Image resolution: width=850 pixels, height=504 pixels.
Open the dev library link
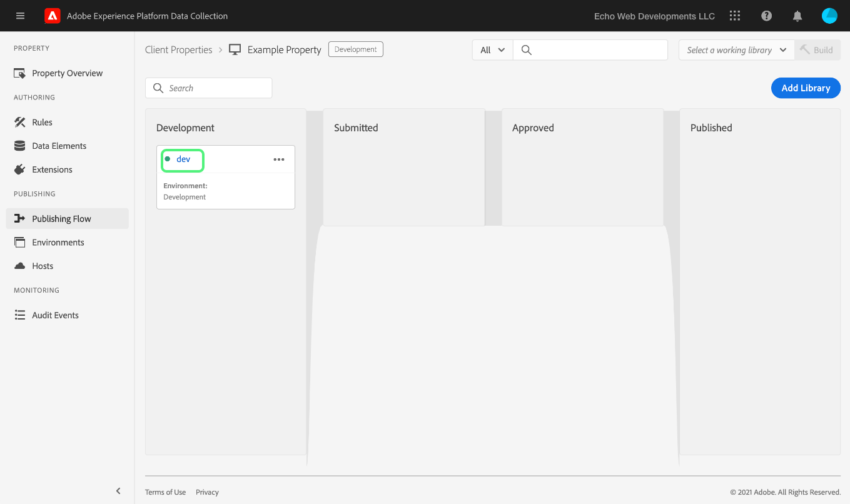point(183,159)
